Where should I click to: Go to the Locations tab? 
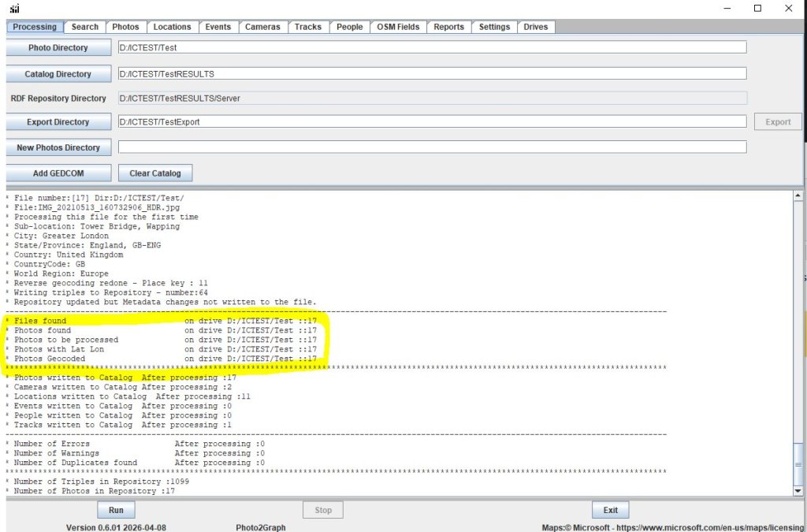coord(172,27)
